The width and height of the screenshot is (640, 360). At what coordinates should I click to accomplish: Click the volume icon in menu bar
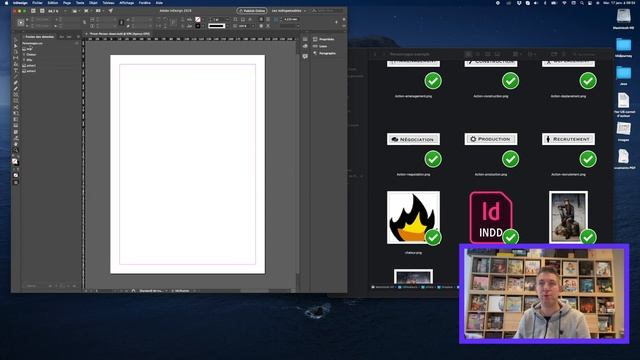coord(536,3)
